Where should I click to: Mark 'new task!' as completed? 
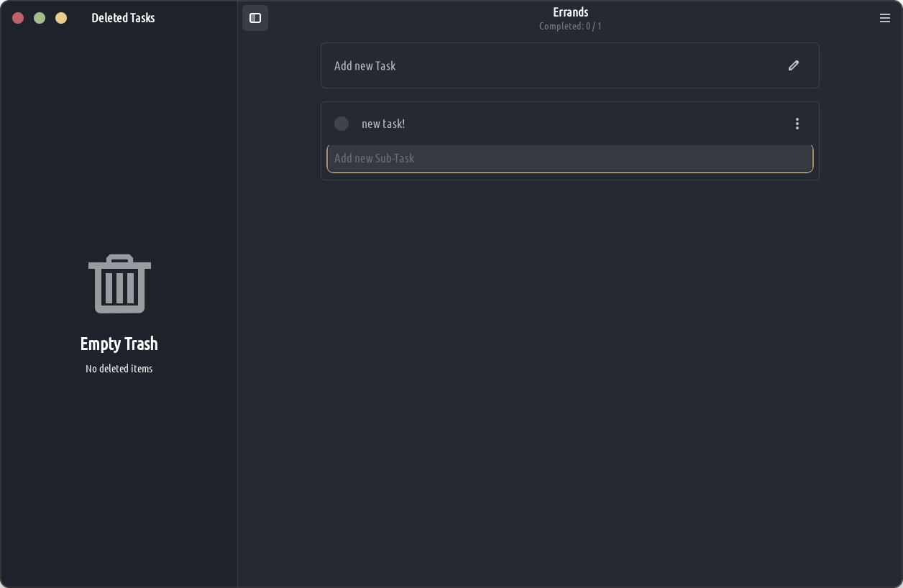[x=342, y=124]
